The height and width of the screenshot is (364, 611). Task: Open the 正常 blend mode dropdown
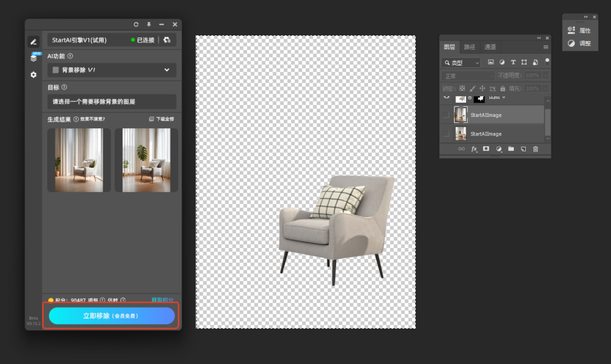click(x=468, y=76)
